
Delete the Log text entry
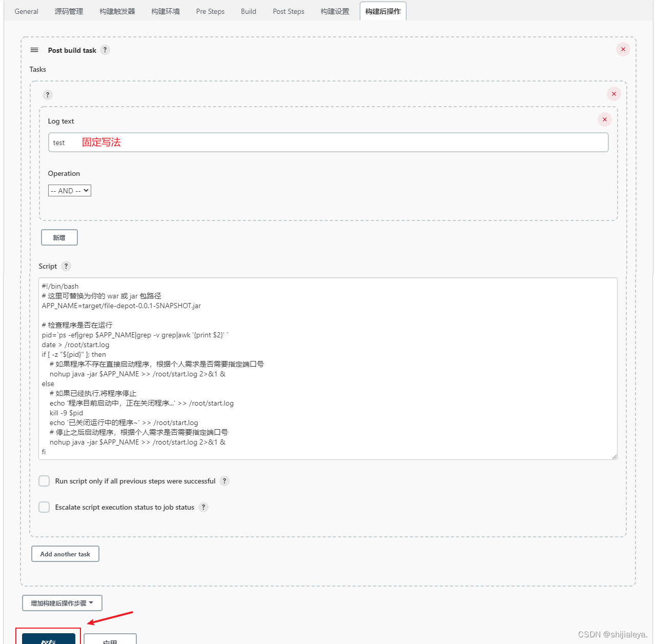point(605,119)
